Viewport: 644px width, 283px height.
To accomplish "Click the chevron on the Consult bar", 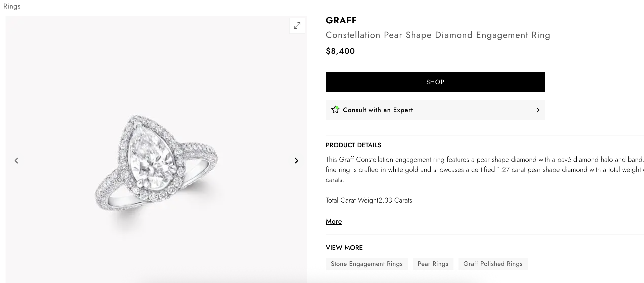I will [538, 110].
